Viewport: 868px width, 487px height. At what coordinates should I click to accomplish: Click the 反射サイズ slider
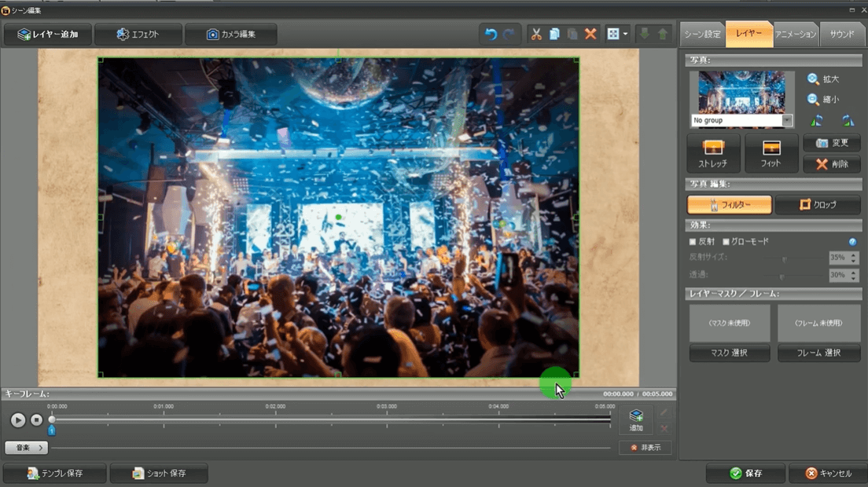(783, 258)
